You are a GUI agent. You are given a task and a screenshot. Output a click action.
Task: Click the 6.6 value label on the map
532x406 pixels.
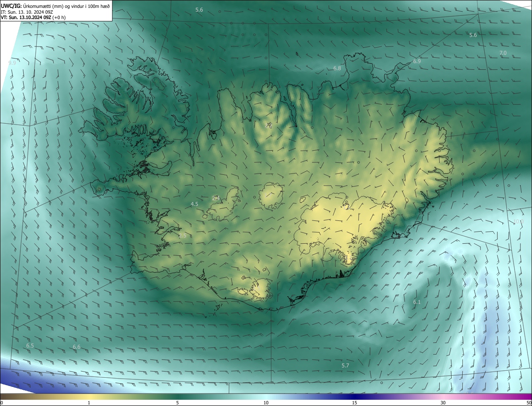pyautogui.click(x=76, y=347)
